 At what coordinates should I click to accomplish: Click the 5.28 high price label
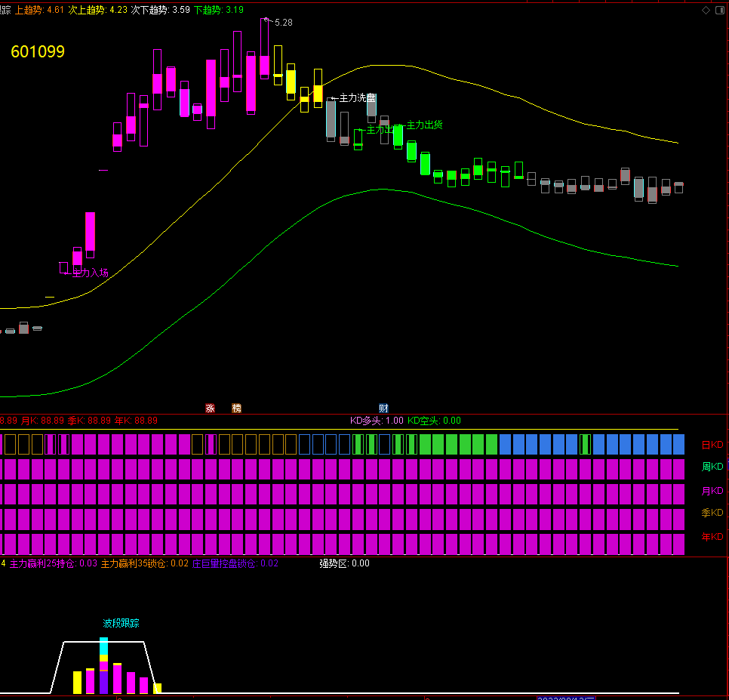(x=284, y=23)
